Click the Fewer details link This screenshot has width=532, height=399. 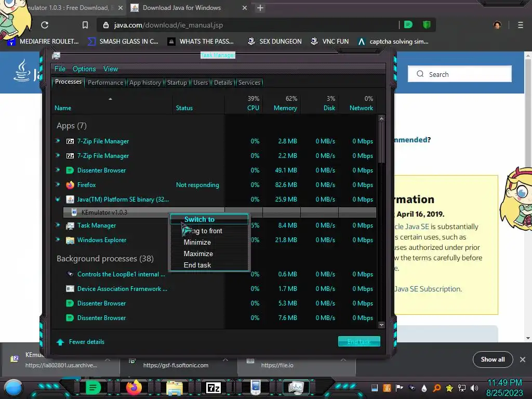[x=87, y=342]
